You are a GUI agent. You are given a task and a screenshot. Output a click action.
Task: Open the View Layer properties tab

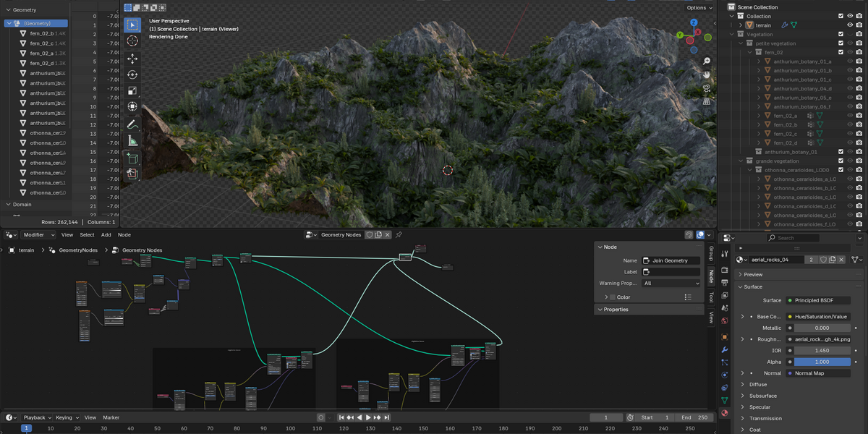(x=724, y=295)
